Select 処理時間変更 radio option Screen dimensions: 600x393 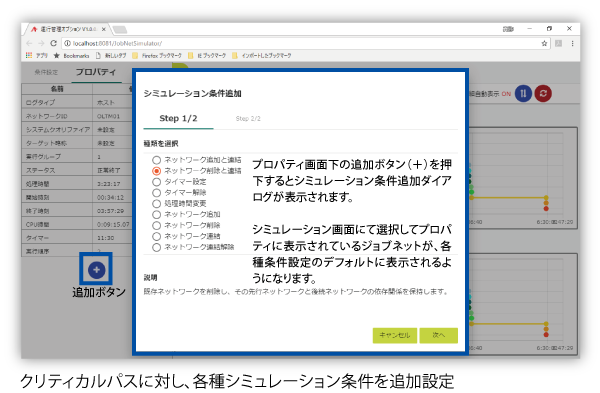156,204
